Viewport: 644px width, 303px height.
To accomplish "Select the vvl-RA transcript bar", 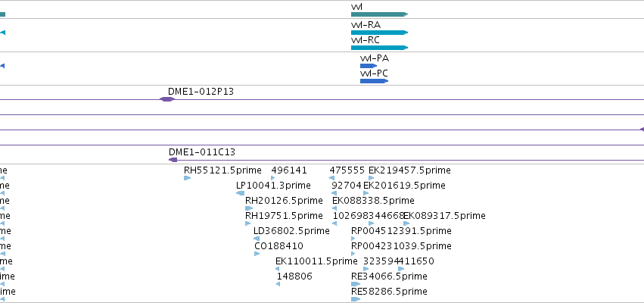I will 379,33.
